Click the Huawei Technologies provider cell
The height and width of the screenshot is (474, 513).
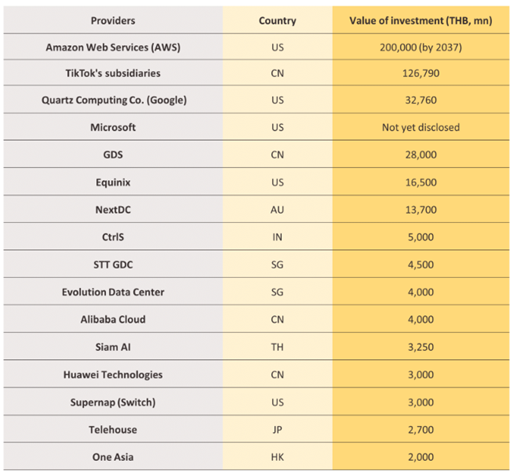tap(113, 374)
